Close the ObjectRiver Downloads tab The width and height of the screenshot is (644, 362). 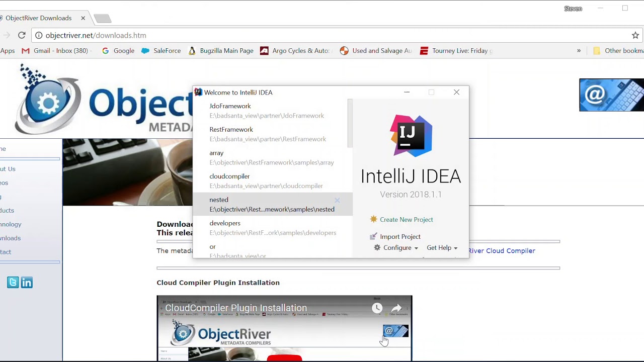pyautogui.click(x=83, y=18)
